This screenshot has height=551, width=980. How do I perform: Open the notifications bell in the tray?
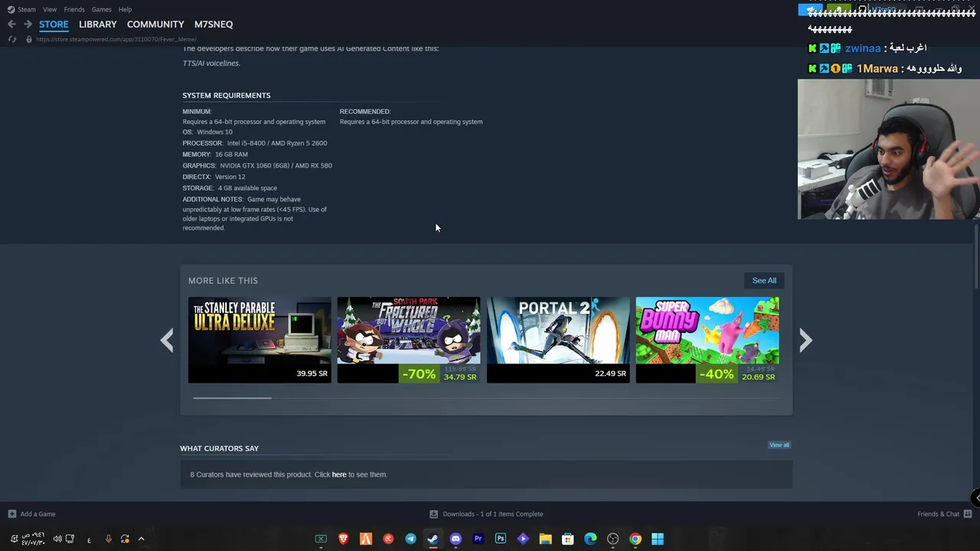coord(14,539)
